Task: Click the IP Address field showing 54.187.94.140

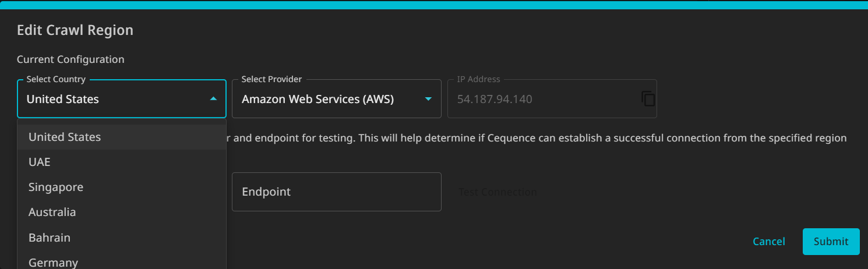Action: pyautogui.click(x=552, y=98)
